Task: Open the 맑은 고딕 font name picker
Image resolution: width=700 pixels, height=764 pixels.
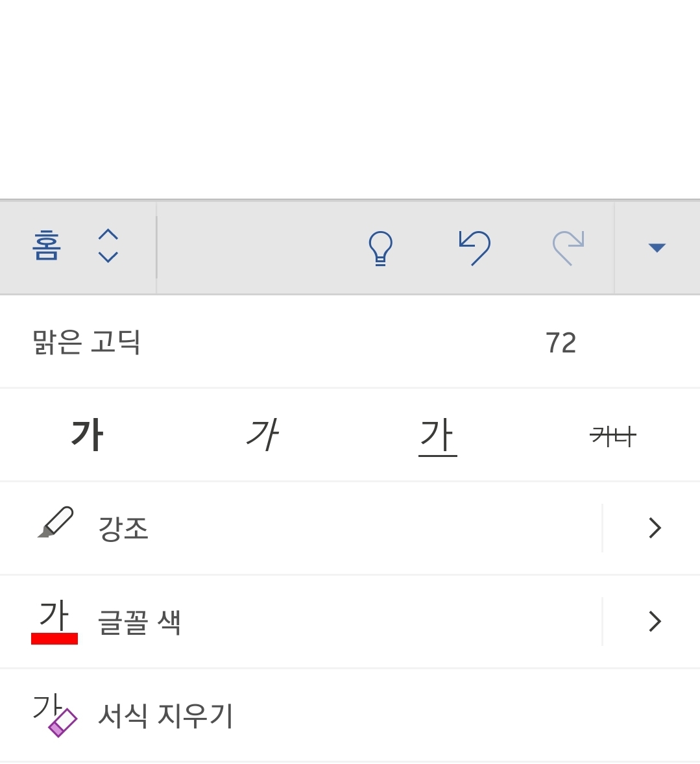Action: pyautogui.click(x=87, y=342)
